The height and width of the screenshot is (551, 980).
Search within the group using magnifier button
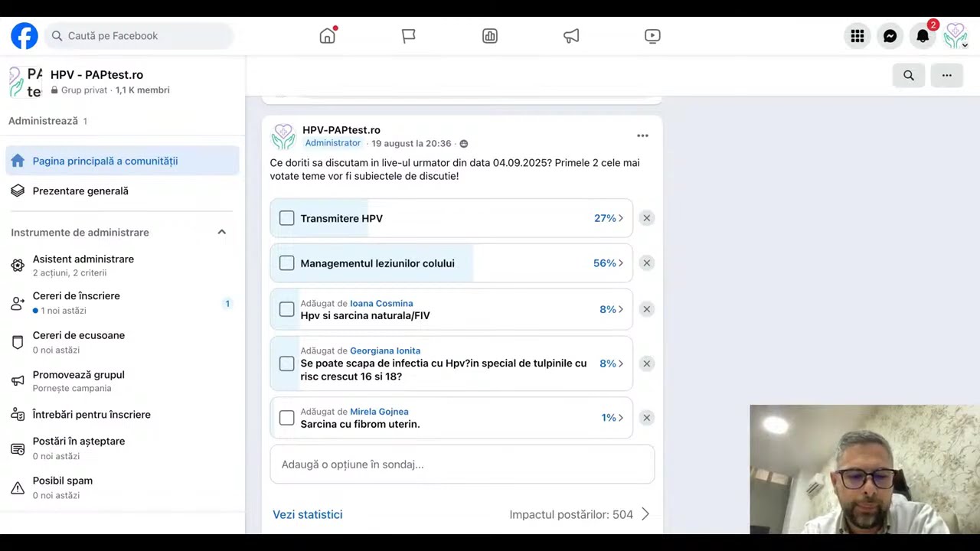point(909,75)
